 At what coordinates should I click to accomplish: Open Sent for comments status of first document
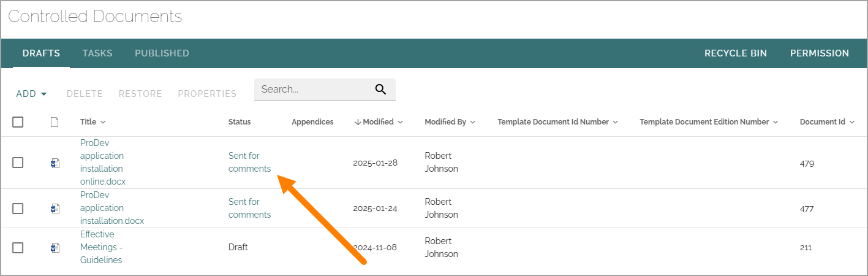[249, 162]
